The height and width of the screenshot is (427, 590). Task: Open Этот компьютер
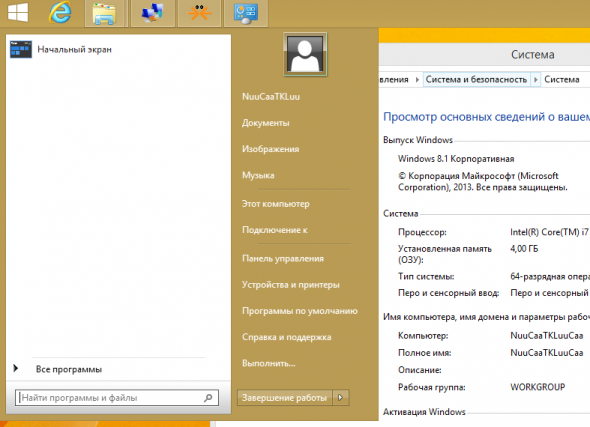276,204
